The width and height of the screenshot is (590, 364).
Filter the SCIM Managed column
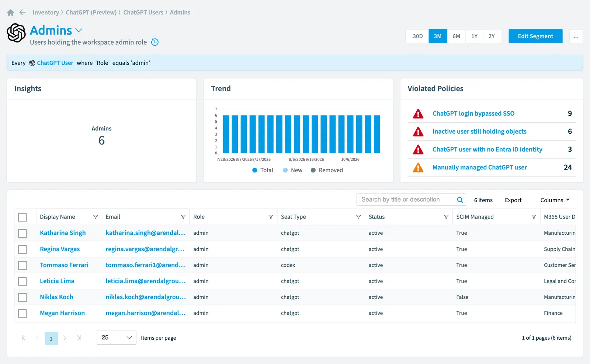pos(534,217)
